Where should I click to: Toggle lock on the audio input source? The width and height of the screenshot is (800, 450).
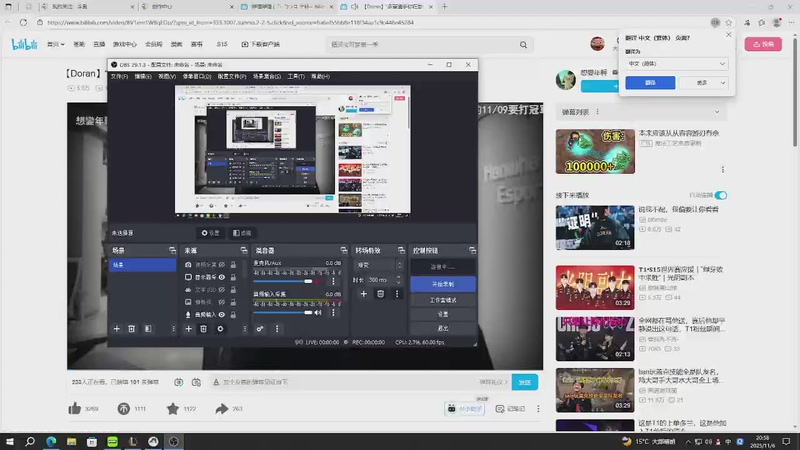pos(233,315)
